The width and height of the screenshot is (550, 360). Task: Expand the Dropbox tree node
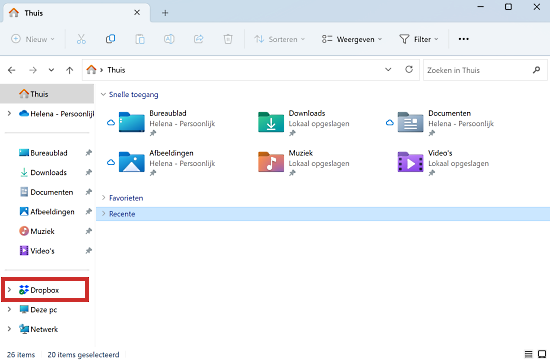(x=9, y=289)
